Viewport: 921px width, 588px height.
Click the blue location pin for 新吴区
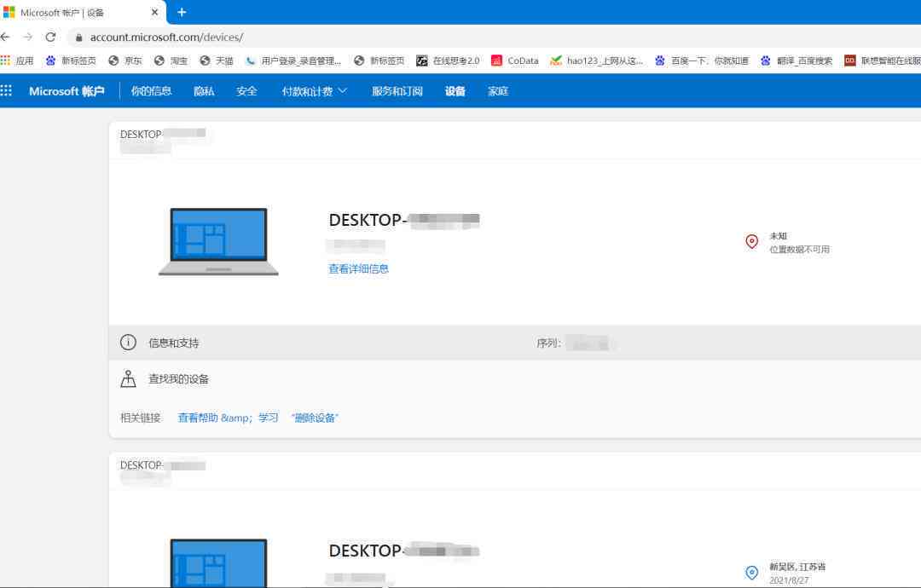(x=752, y=572)
